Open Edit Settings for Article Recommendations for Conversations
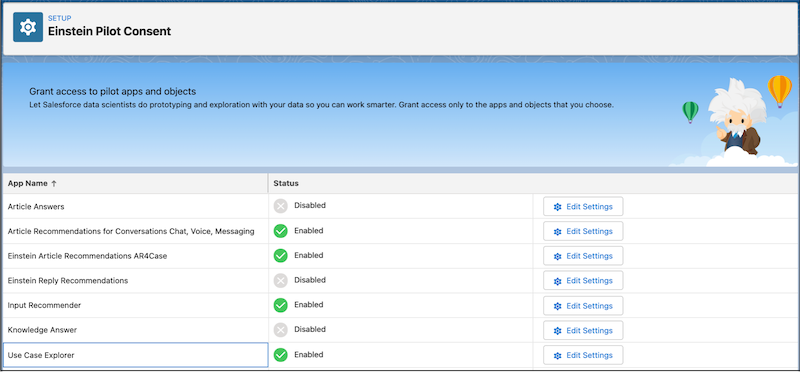800x372 pixels. coord(583,231)
